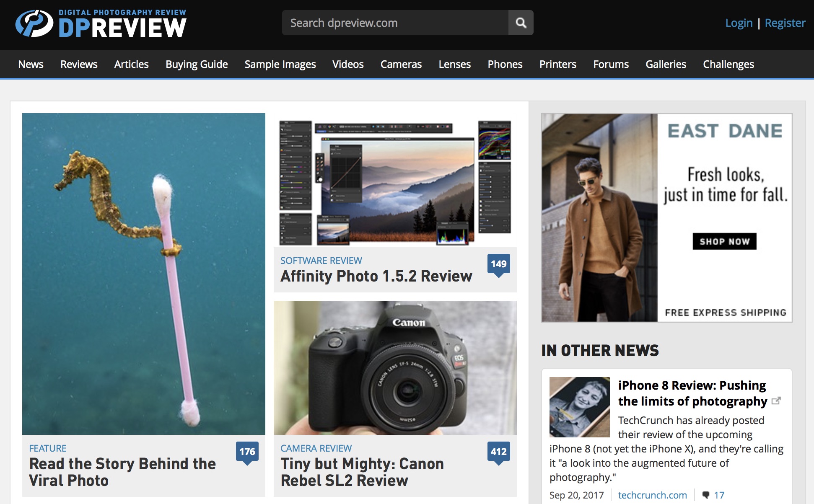
Task: Click the search magnifying glass icon
Action: (521, 23)
